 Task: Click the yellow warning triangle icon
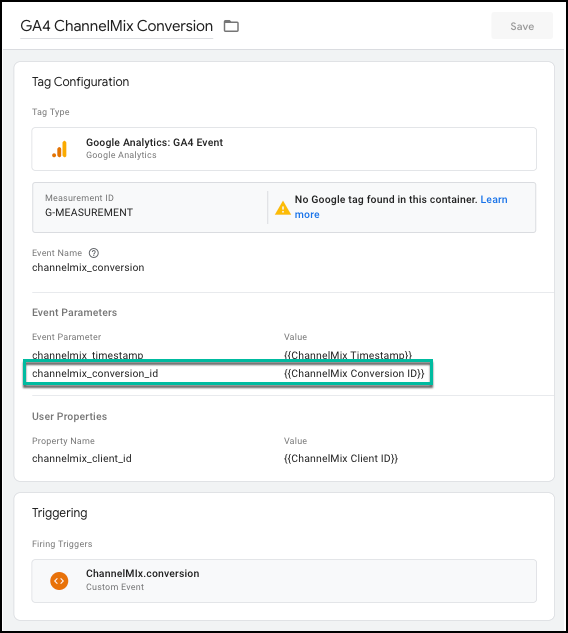click(283, 208)
